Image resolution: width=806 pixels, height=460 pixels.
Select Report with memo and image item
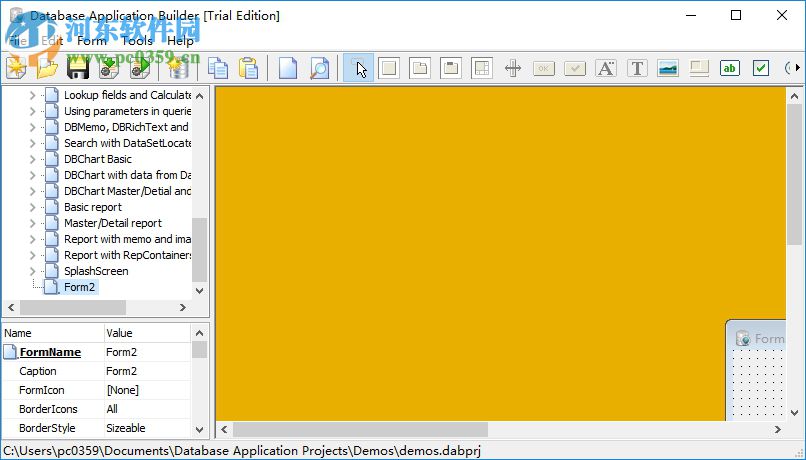click(x=127, y=239)
